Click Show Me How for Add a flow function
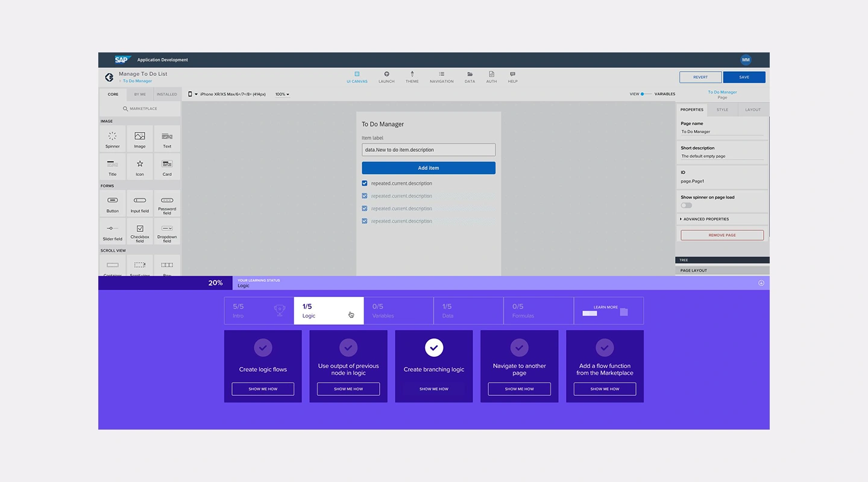The height and width of the screenshot is (482, 868). 605,389
